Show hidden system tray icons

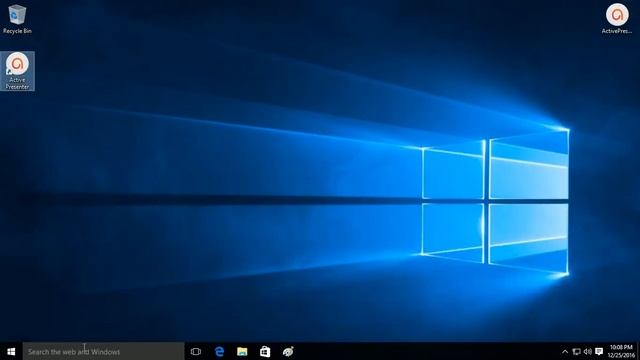pos(565,351)
